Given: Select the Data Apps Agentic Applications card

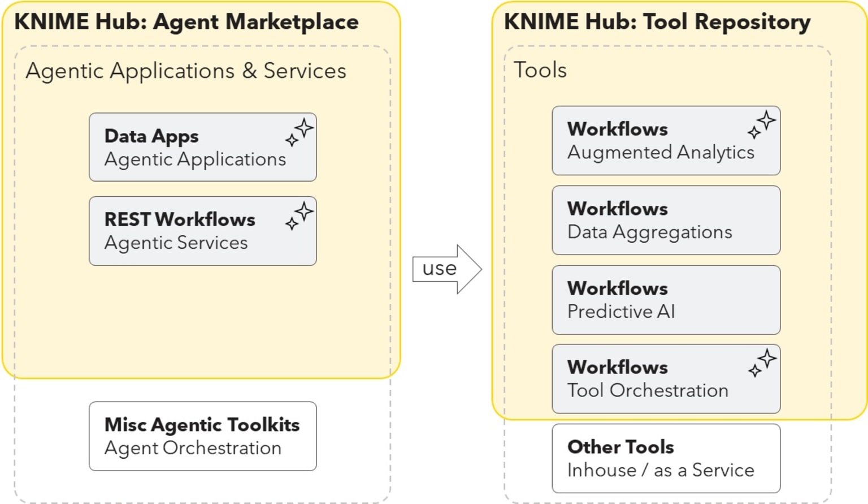Looking at the screenshot, I should [203, 147].
